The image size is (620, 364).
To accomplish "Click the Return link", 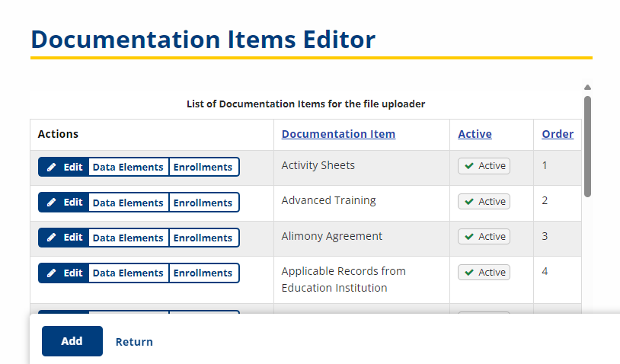I will pos(134,342).
